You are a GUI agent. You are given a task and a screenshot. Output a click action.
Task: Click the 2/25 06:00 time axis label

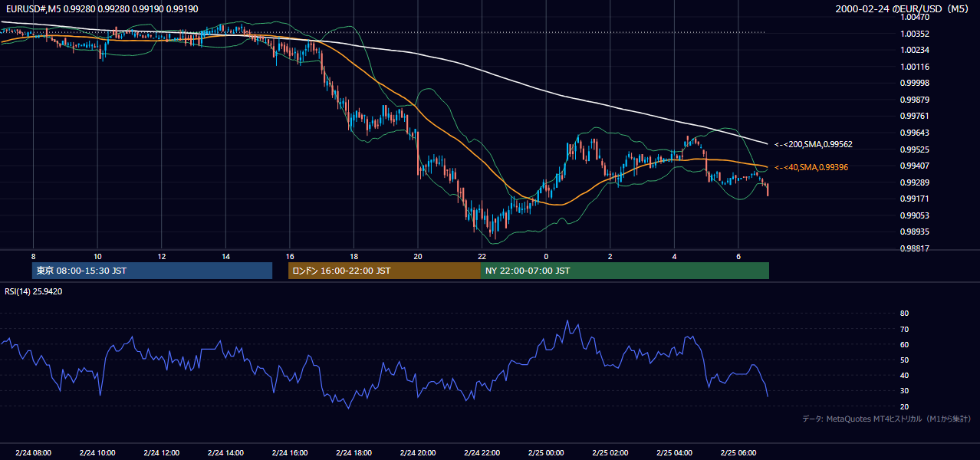pyautogui.click(x=738, y=452)
